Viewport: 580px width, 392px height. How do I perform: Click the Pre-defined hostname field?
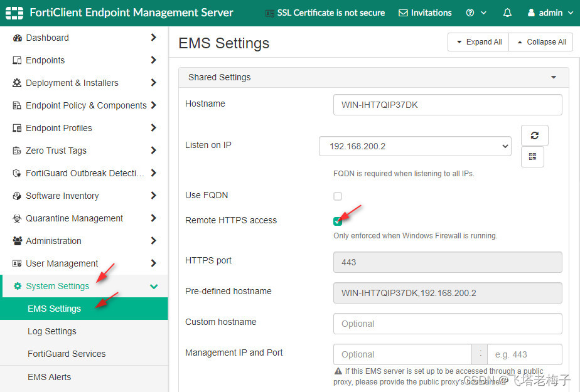(x=448, y=293)
